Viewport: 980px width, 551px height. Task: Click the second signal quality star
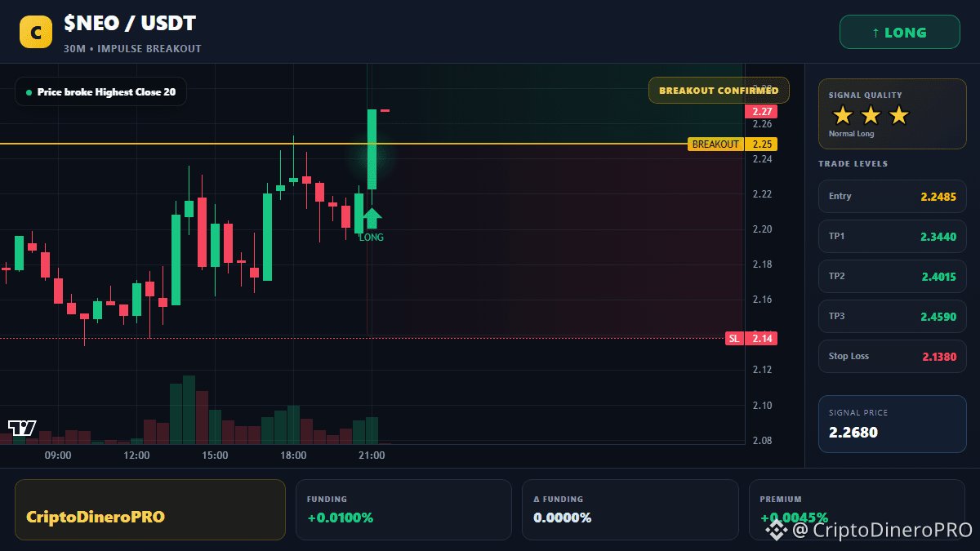pos(871,115)
